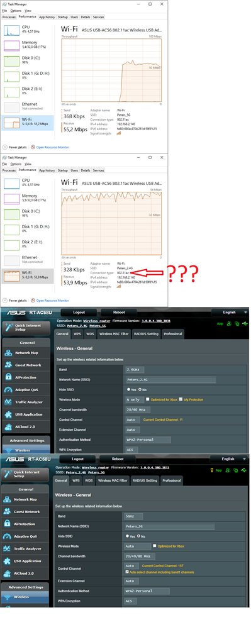This screenshot has width=251, height=644.
Task: Open Wireless Mode dropdown showing N only
Action: [x=135, y=399]
